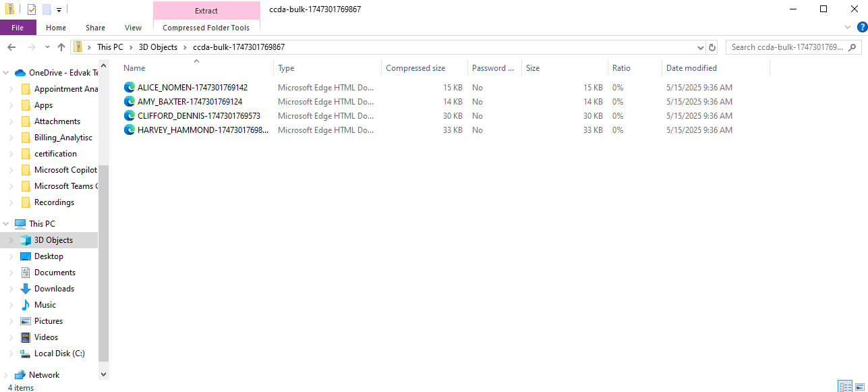868x392 pixels.
Task: Open the address bar history dropdown
Action: pyautogui.click(x=700, y=47)
